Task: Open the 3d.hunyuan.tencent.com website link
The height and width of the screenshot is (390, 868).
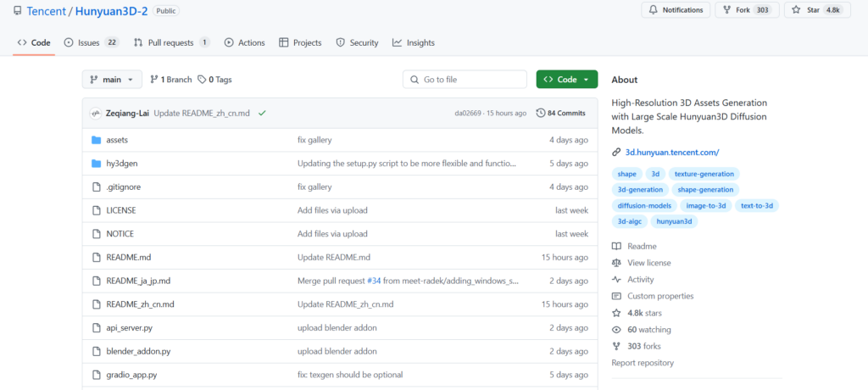Action: pos(671,153)
